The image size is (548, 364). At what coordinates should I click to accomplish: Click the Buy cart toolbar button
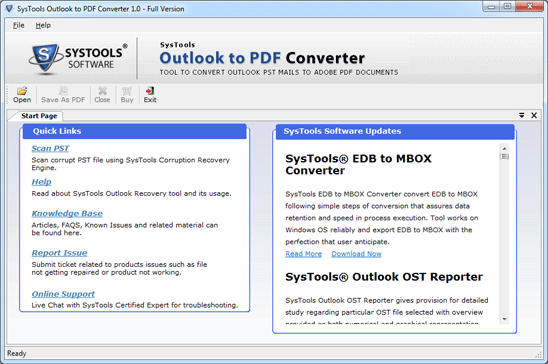[127, 95]
